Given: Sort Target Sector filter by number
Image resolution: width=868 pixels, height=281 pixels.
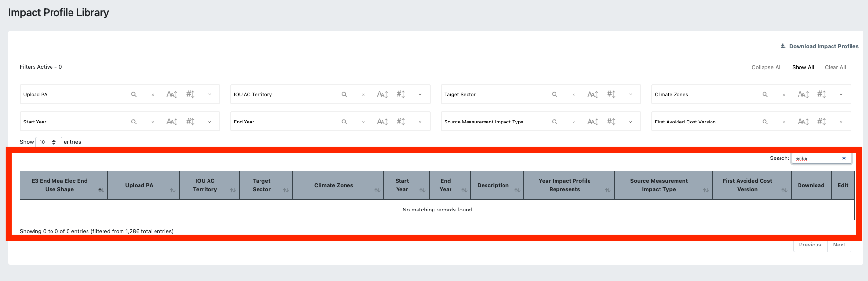Looking at the screenshot, I should 611,94.
